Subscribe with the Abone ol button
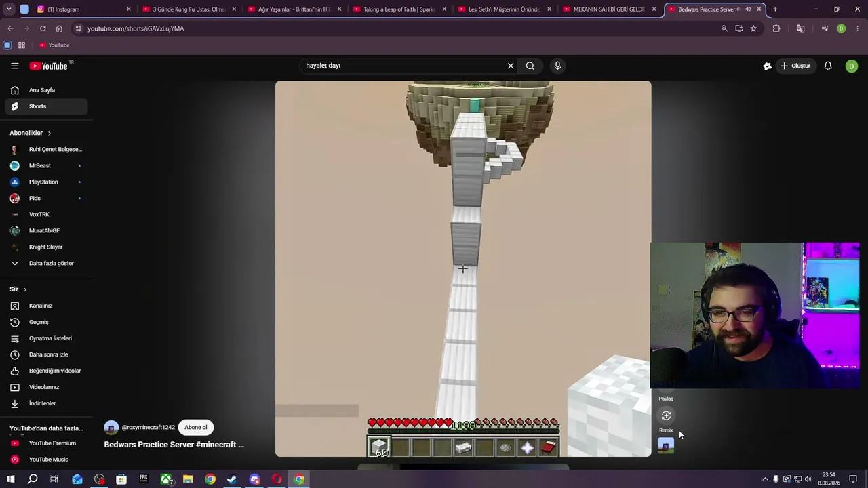868x488 pixels. coord(196,427)
